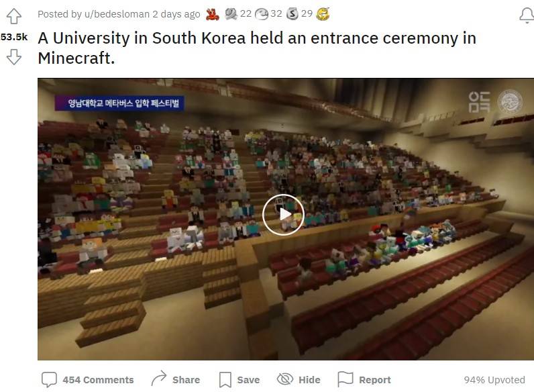Click the 53.5k vote score
Image resolution: width=534 pixels, height=392 pixels.
(x=14, y=37)
